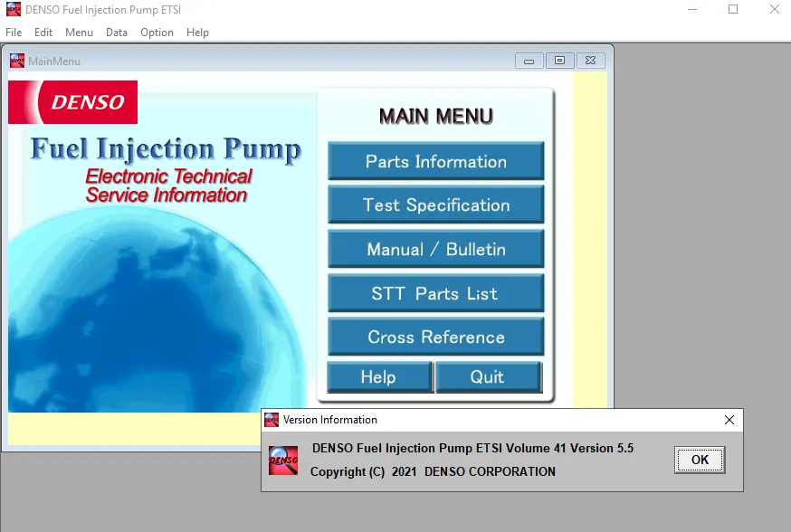Click the MainMenu window icon
This screenshot has width=791, height=532.
pyautogui.click(x=17, y=61)
